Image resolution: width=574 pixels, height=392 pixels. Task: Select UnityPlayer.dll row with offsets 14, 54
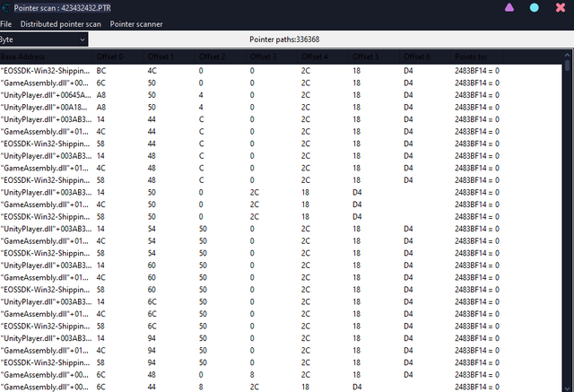(x=281, y=229)
